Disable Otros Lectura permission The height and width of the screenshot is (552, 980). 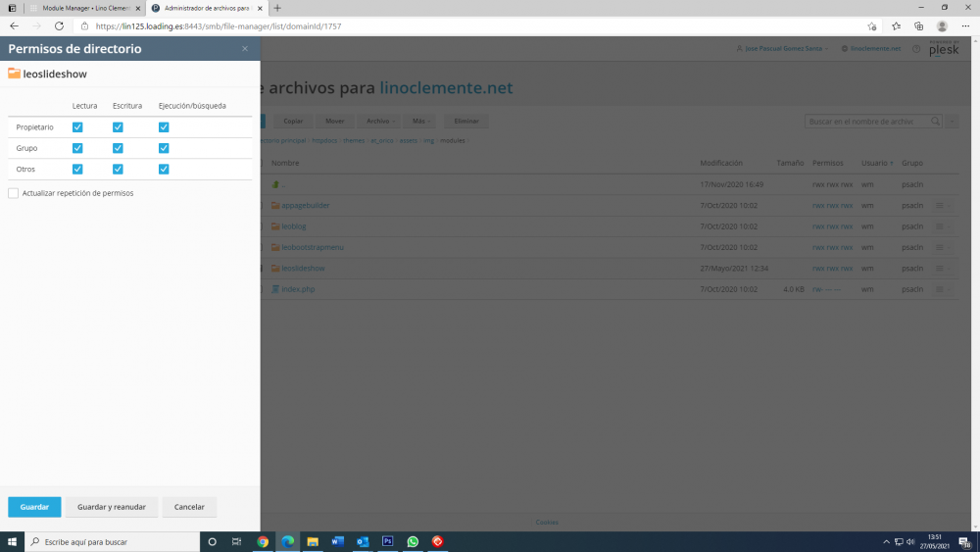coord(77,169)
